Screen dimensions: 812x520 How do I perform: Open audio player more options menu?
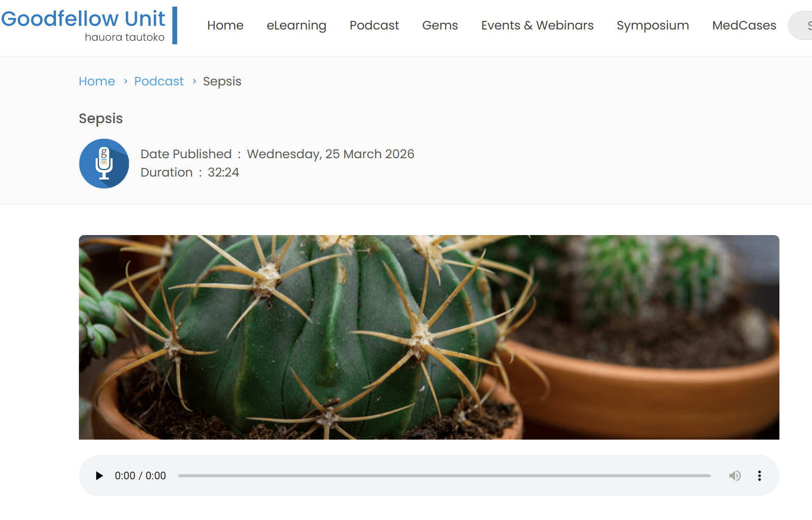[x=759, y=476]
